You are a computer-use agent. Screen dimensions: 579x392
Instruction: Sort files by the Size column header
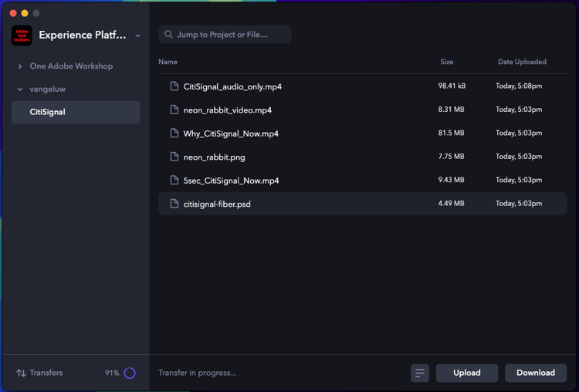coord(446,62)
